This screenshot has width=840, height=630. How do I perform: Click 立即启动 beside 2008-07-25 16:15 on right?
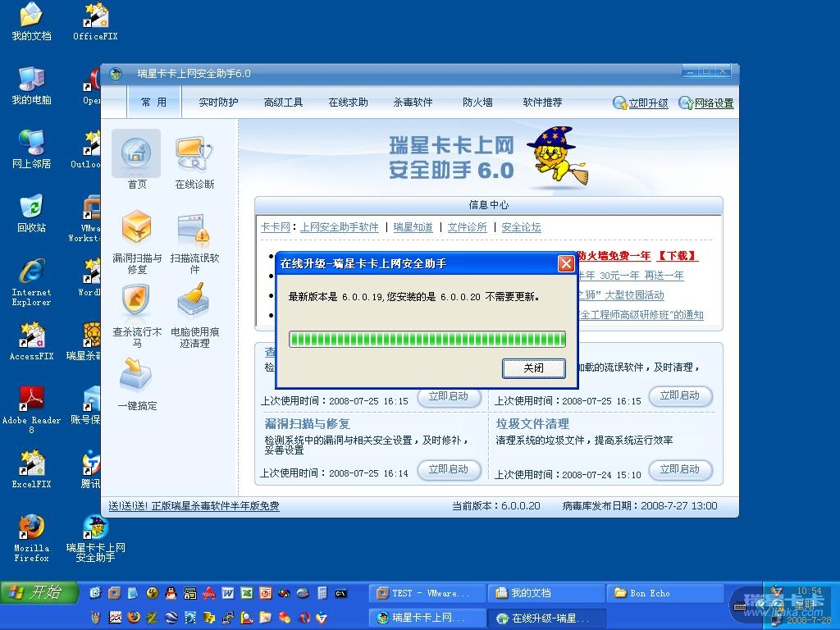(680, 395)
